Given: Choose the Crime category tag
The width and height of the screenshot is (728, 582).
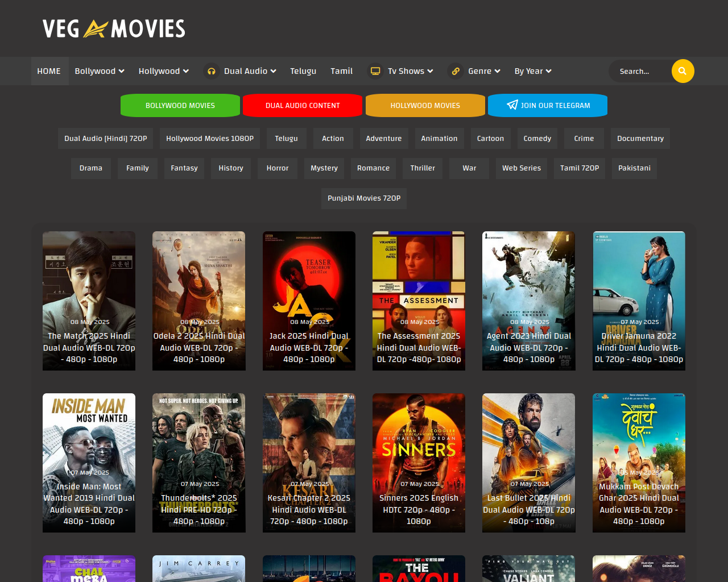Looking at the screenshot, I should 584,138.
